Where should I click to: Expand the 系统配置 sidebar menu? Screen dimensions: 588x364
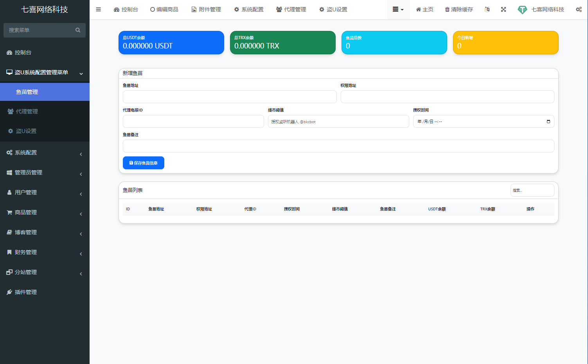point(45,153)
